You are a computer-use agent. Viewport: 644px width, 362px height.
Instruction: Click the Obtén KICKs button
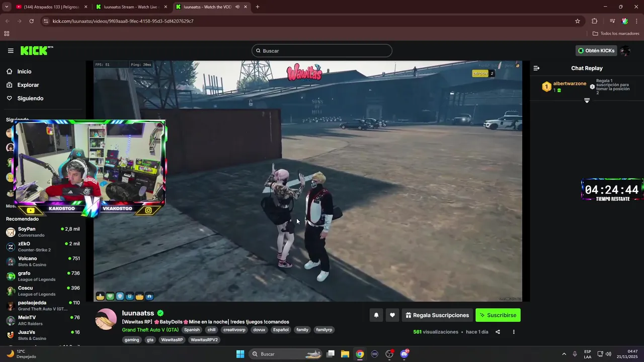(596, 51)
